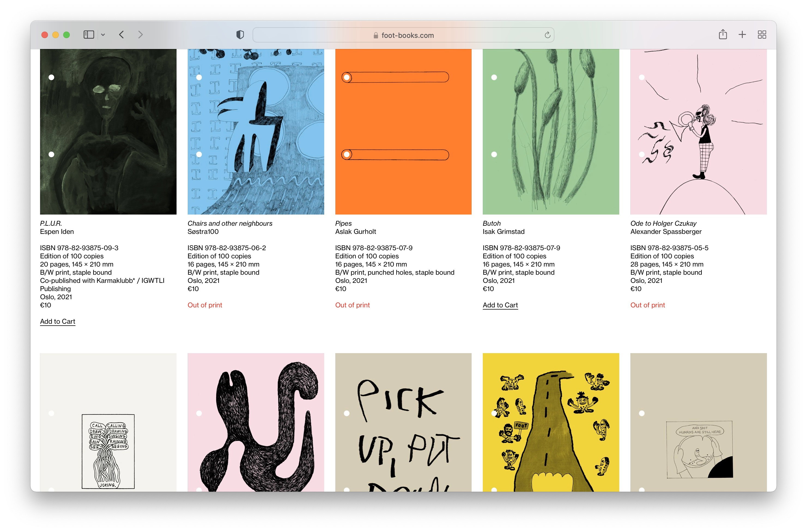Click the foot-books.com address bar
This screenshot has height=532, width=807.
pyautogui.click(x=403, y=35)
